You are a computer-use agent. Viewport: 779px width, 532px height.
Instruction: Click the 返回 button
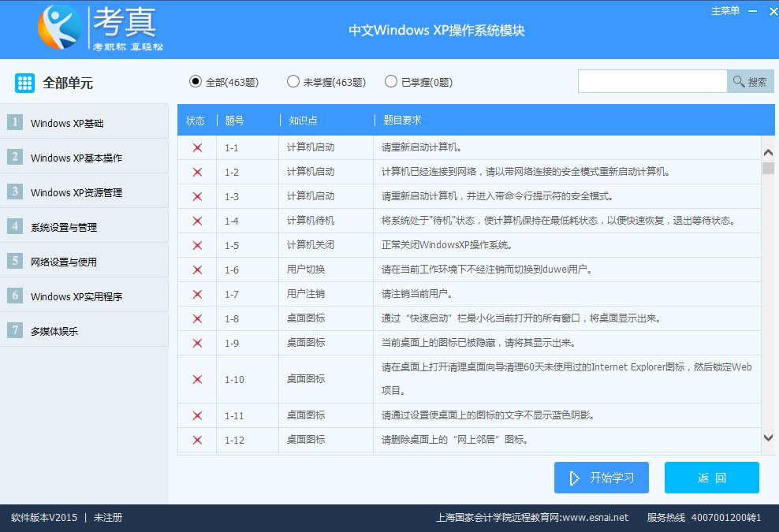click(x=711, y=478)
